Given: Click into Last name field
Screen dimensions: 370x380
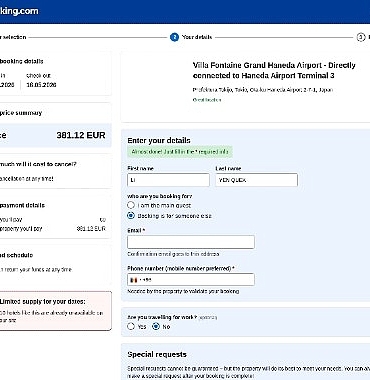Looking at the screenshot, I should pos(256,180).
